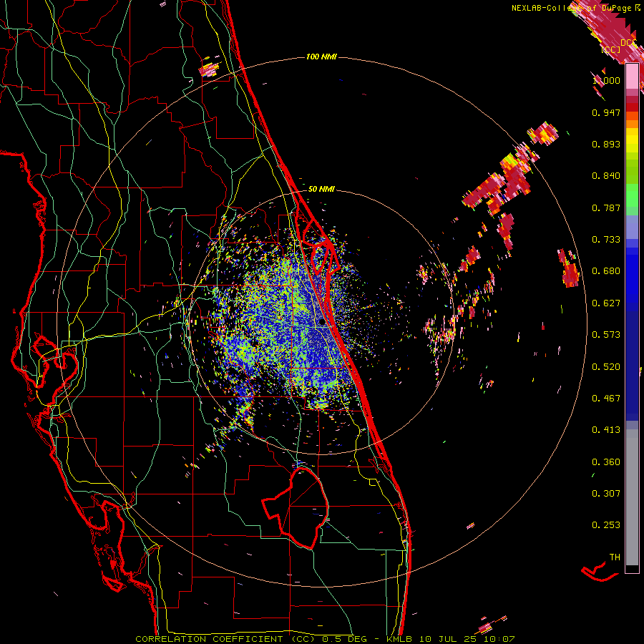
Task: Click the NEXLAB-College of DuPage credit text
Action: point(575,8)
